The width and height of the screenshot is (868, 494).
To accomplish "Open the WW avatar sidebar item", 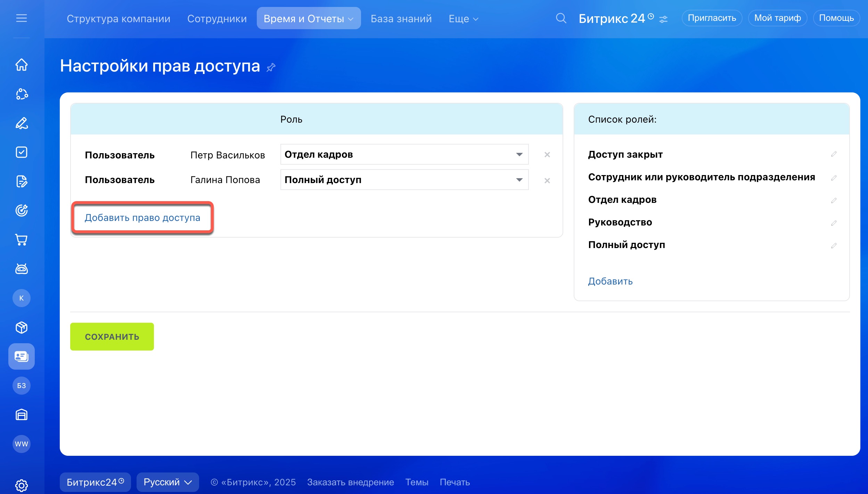I will [x=22, y=444].
